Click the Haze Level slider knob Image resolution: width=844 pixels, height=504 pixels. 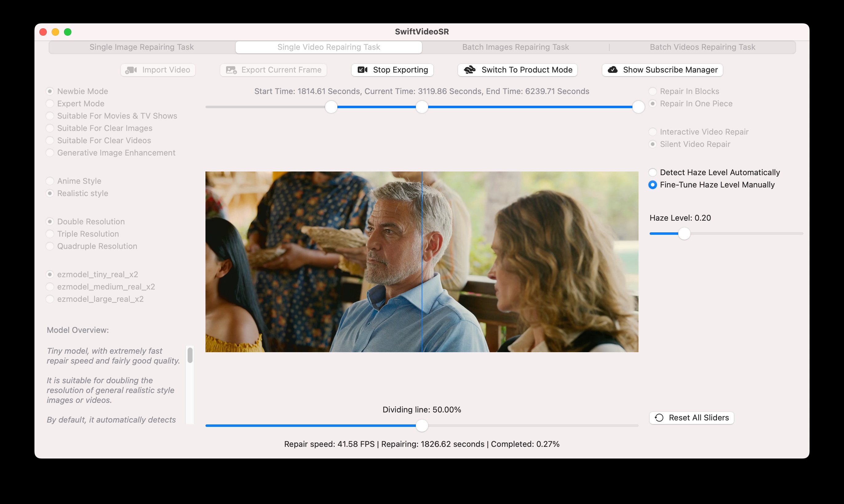pyautogui.click(x=684, y=234)
